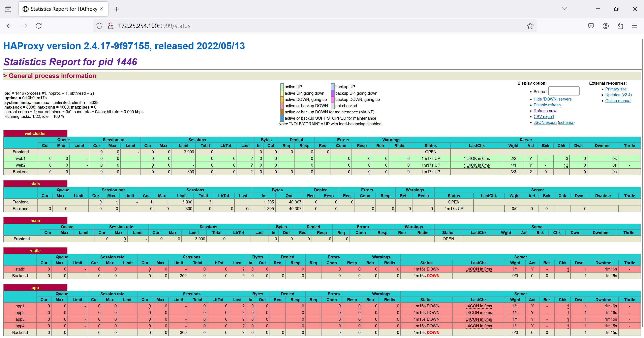The height and width of the screenshot is (338, 644).
Task: Click app1's L4CON in 0ms check
Action: point(479,306)
